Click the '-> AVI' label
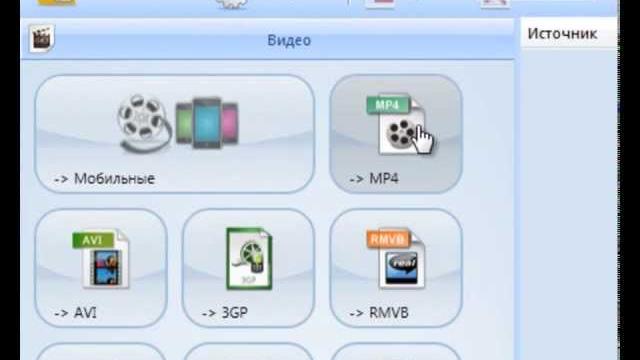The height and width of the screenshot is (360, 640). tap(76, 313)
